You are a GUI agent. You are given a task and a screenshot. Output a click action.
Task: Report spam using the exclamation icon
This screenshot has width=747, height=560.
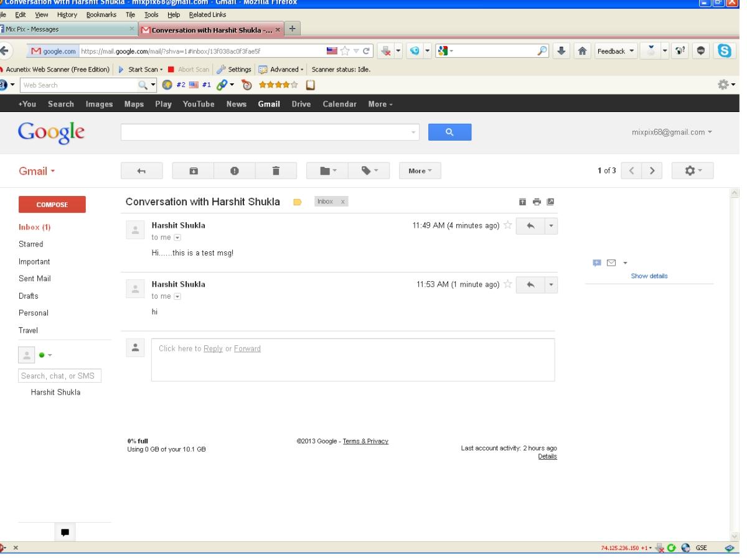point(235,171)
